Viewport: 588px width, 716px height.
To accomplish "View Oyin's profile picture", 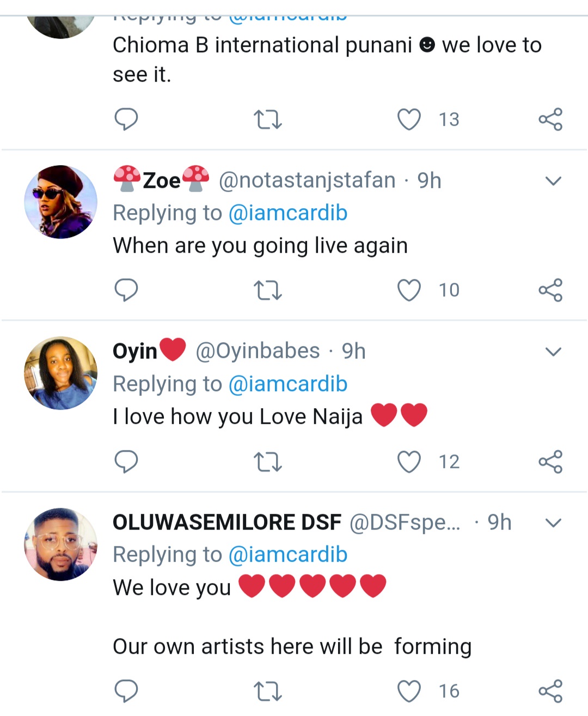I will coord(61,373).
